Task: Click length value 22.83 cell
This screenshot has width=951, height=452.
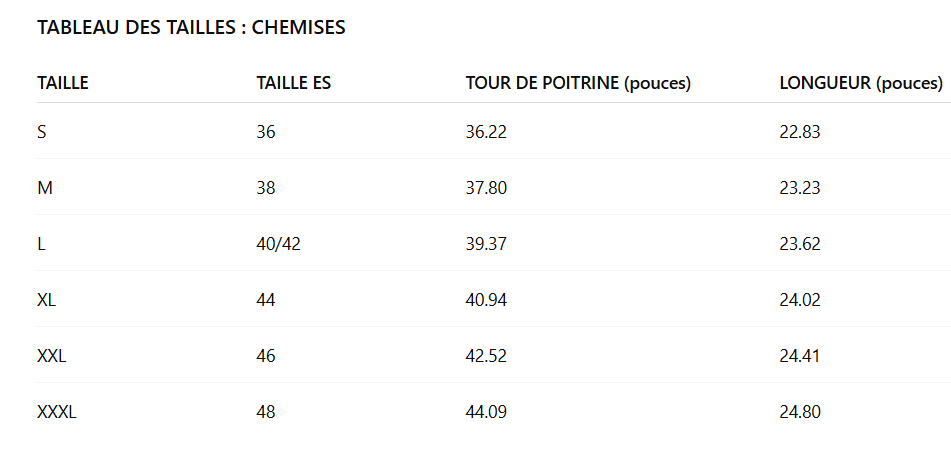Action: tap(800, 132)
